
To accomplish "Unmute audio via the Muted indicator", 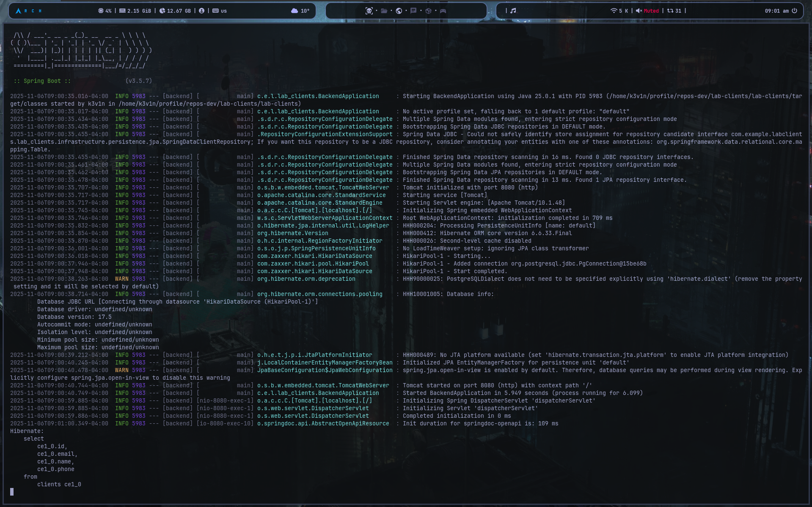I will (x=647, y=11).
